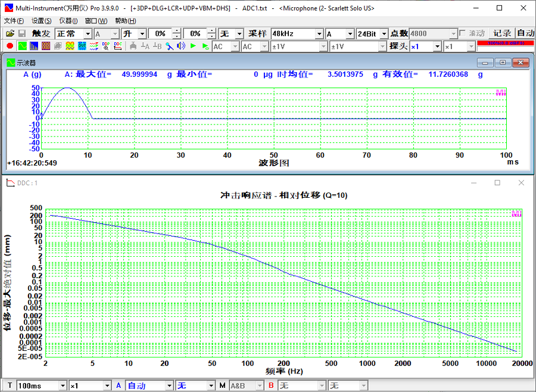Expand the bit depth dropdown 24Bit
The width and height of the screenshot is (536, 392).
(x=384, y=34)
